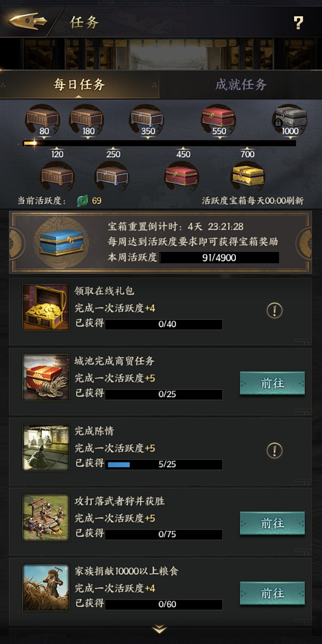Screen dimensions: 322x644
Task: Tap 前往 for 家族捐献10000以上粮食
Action: (x=272, y=594)
